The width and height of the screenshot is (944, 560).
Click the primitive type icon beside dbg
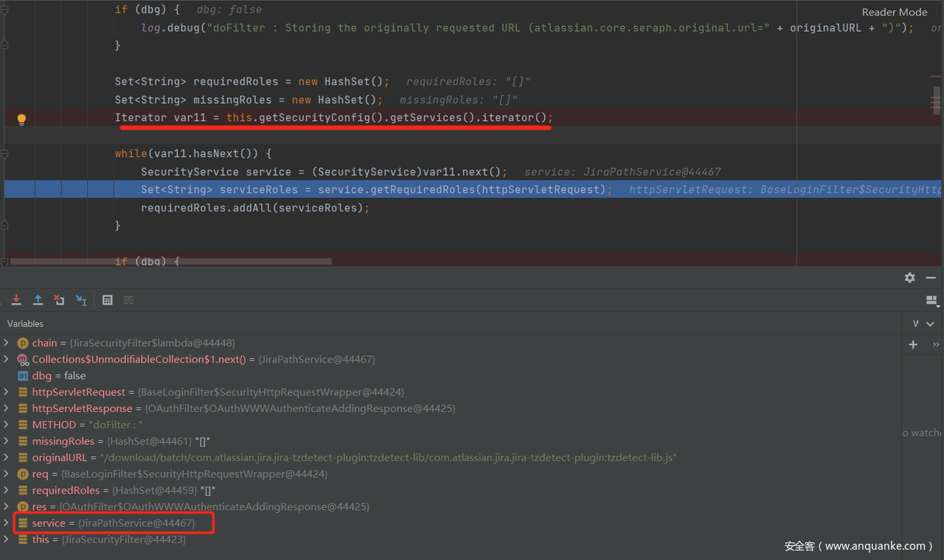click(x=23, y=376)
